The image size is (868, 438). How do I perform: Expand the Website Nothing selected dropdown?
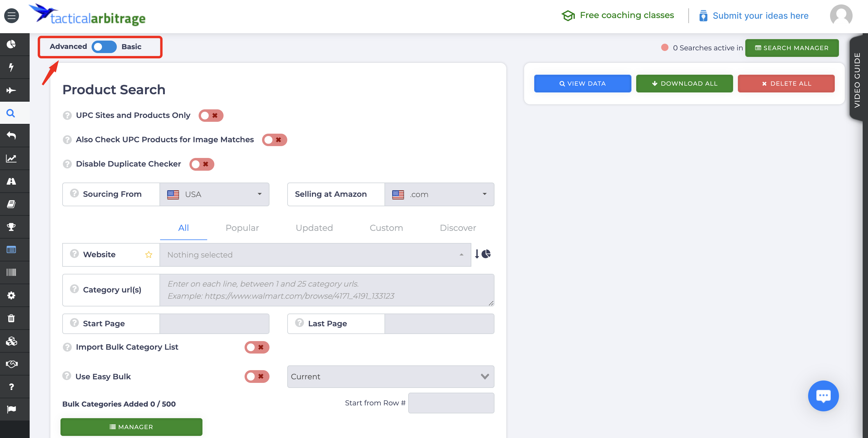315,255
